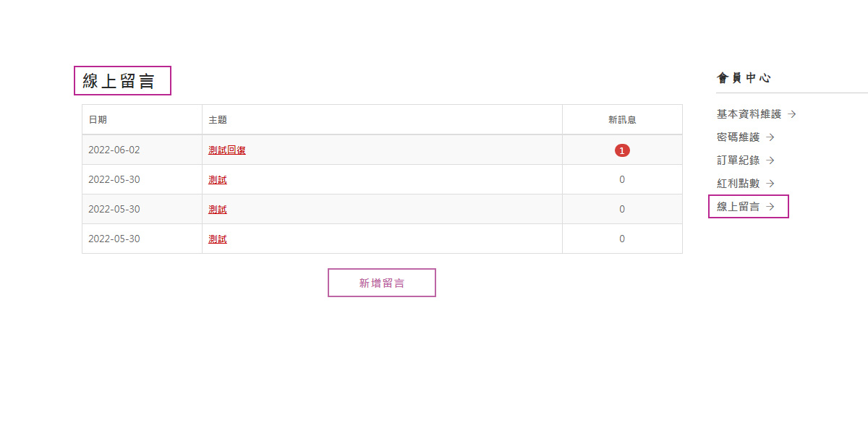The image size is (868, 428).
Task: Click the arrow icon beside sidebar 線上留言
Action: [770, 207]
